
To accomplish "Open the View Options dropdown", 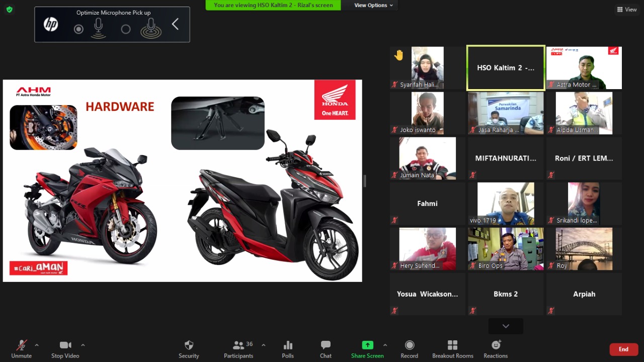I will pos(374,5).
